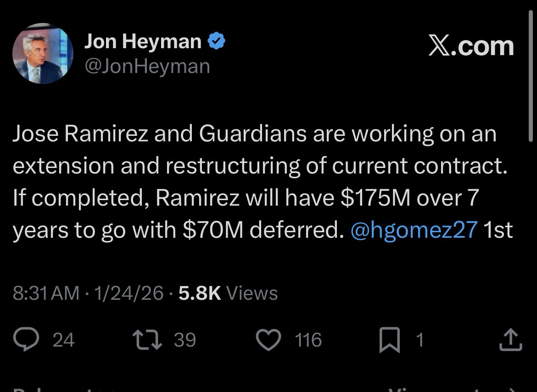Bookmark this tweet using the bookmark icon
537x392 pixels.
[x=390, y=341]
